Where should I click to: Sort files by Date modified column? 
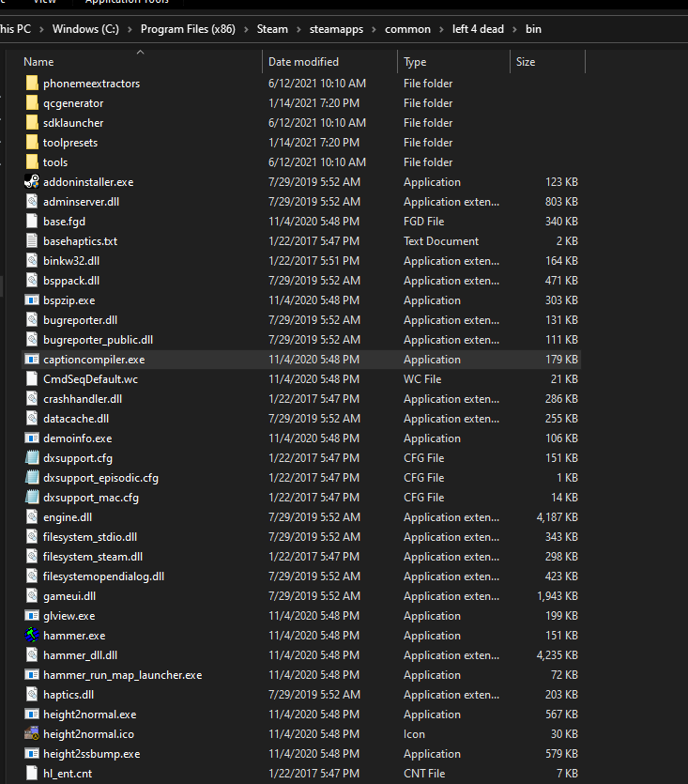click(x=303, y=62)
